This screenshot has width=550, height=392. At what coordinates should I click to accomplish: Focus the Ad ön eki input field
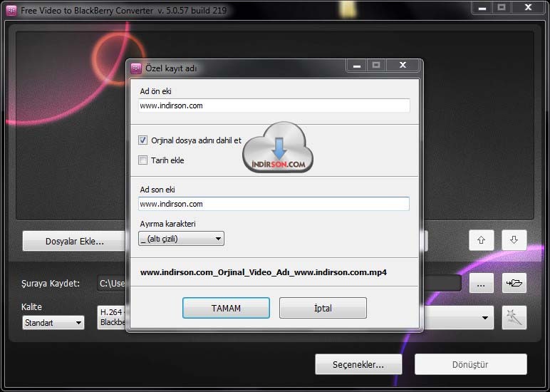[x=274, y=105]
